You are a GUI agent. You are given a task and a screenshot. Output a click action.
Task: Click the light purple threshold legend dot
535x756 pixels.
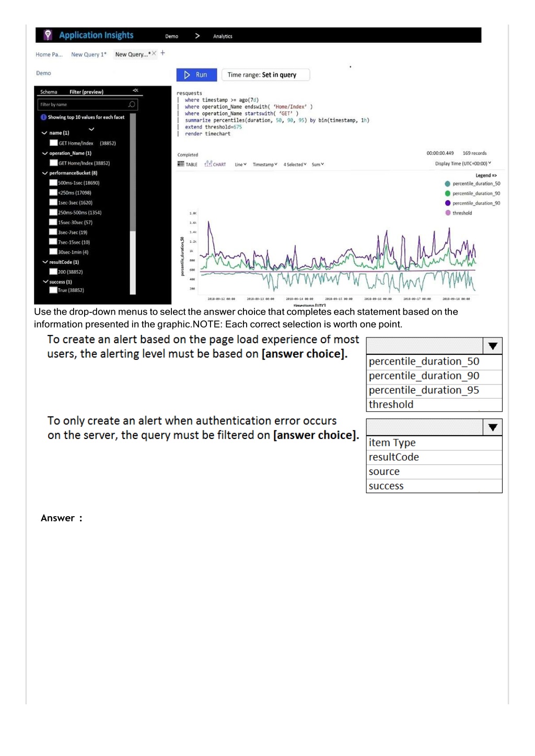pyautogui.click(x=447, y=213)
